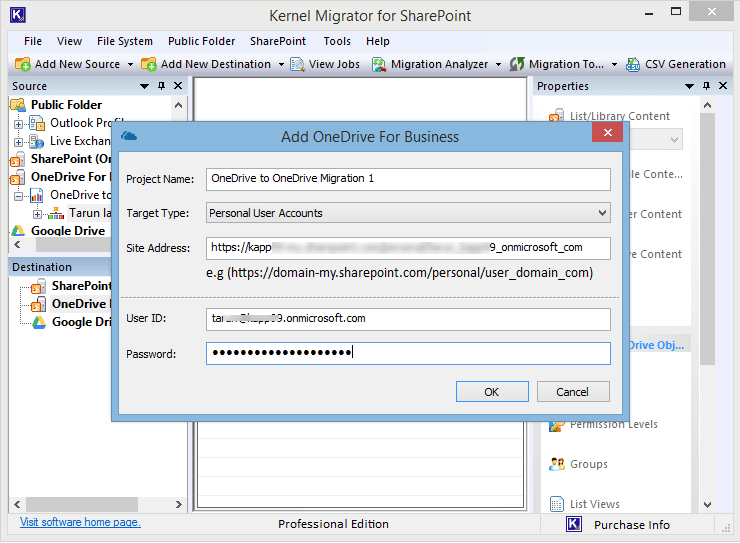Viewport: 740px width, 543px height.
Task: Expand the Live Exchange tree node
Action: (x=18, y=142)
